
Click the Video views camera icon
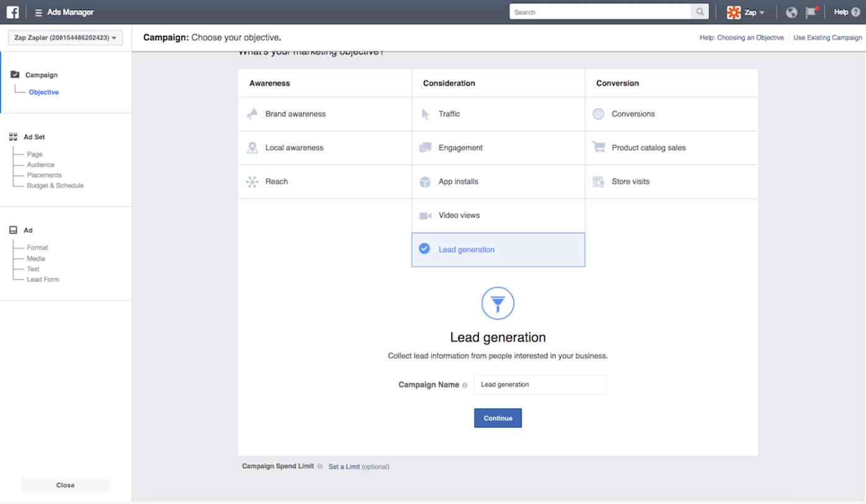425,216
